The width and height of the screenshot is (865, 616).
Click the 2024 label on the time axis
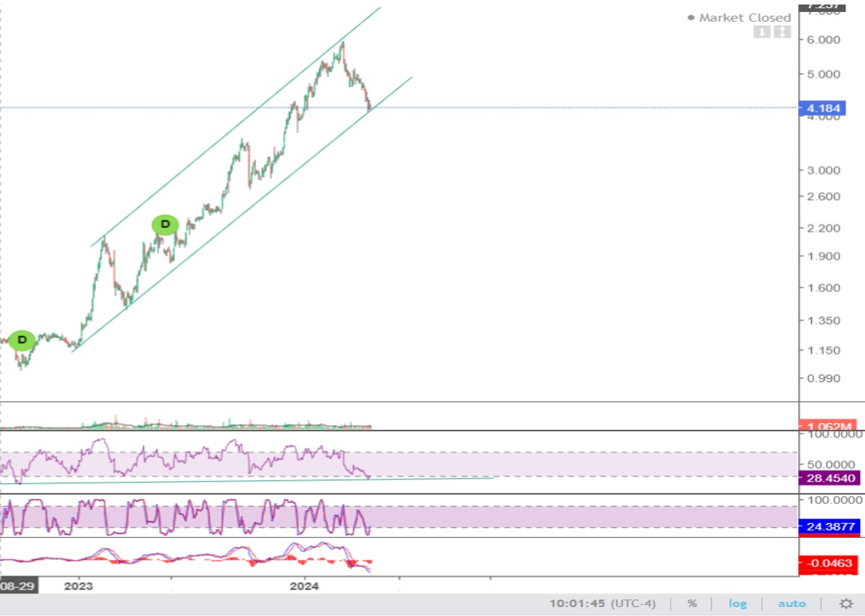pyautogui.click(x=304, y=586)
